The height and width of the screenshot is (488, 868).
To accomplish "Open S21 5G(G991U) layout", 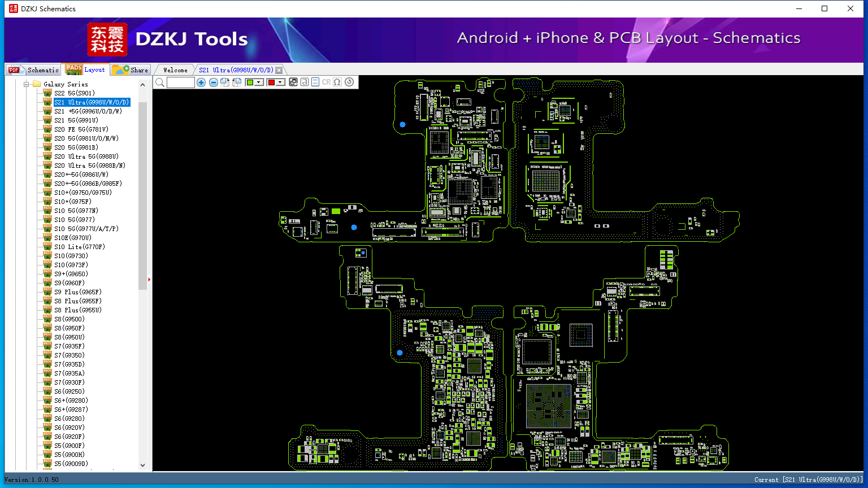I will tap(76, 120).
